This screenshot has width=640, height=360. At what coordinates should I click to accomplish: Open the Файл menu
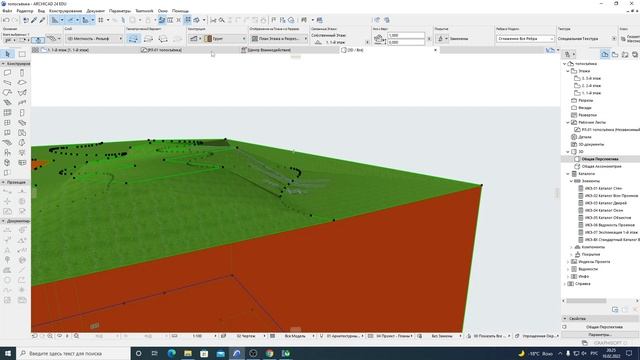tap(7, 11)
